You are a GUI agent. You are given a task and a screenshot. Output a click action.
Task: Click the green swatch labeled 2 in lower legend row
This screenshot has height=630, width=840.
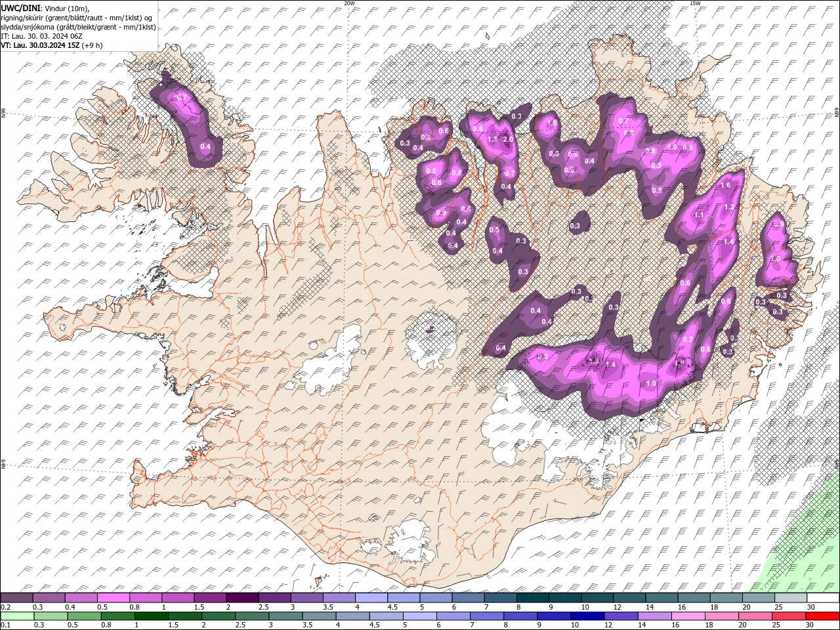219,616
